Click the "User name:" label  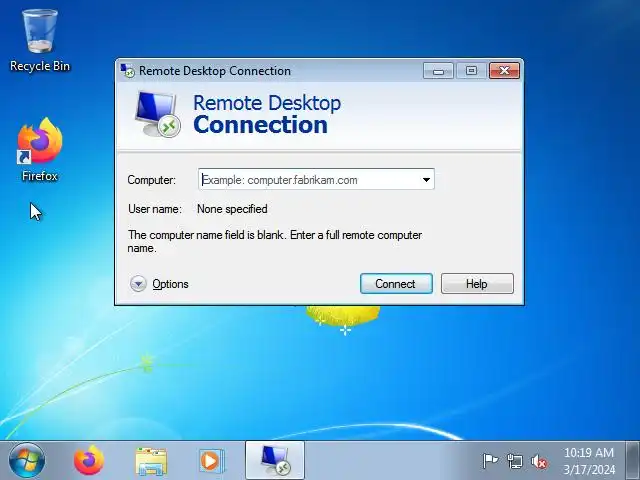click(x=155, y=209)
